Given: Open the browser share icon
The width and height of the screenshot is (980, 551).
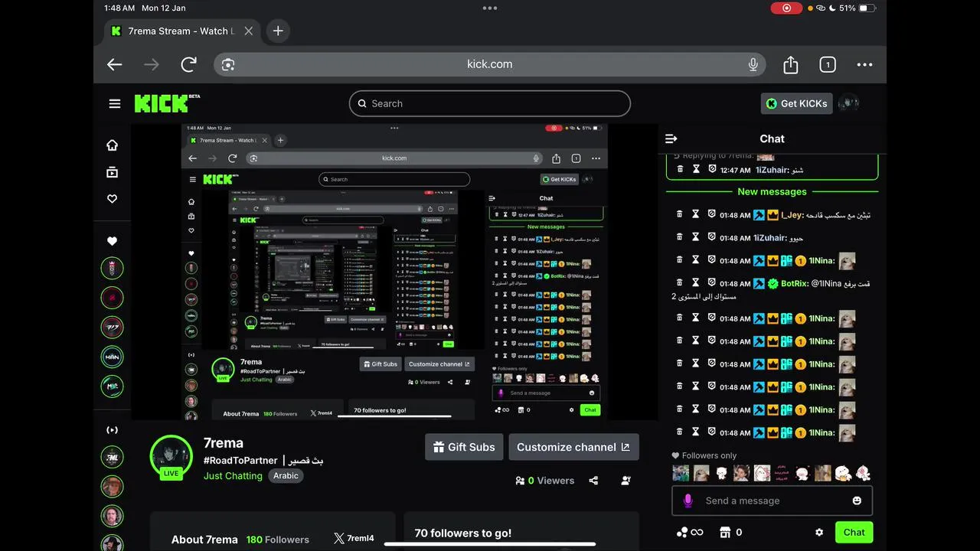Looking at the screenshot, I should [791, 64].
